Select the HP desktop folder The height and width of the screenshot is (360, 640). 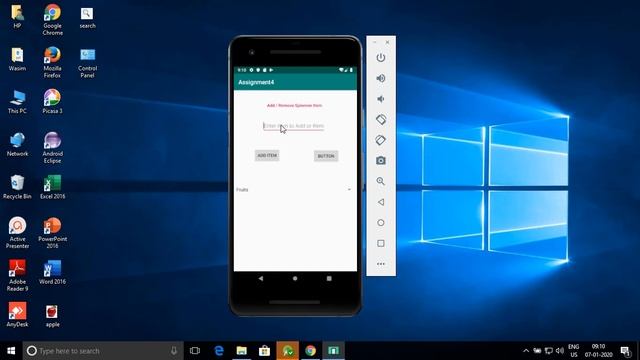coord(17,16)
